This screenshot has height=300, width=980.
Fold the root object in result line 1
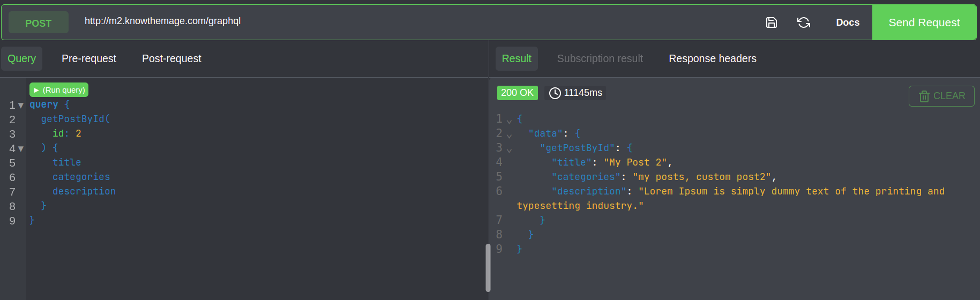click(509, 121)
